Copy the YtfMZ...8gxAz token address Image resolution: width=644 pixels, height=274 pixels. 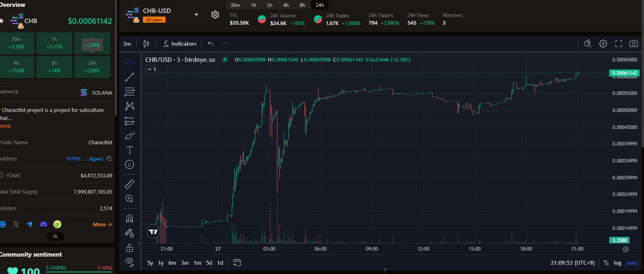point(109,158)
